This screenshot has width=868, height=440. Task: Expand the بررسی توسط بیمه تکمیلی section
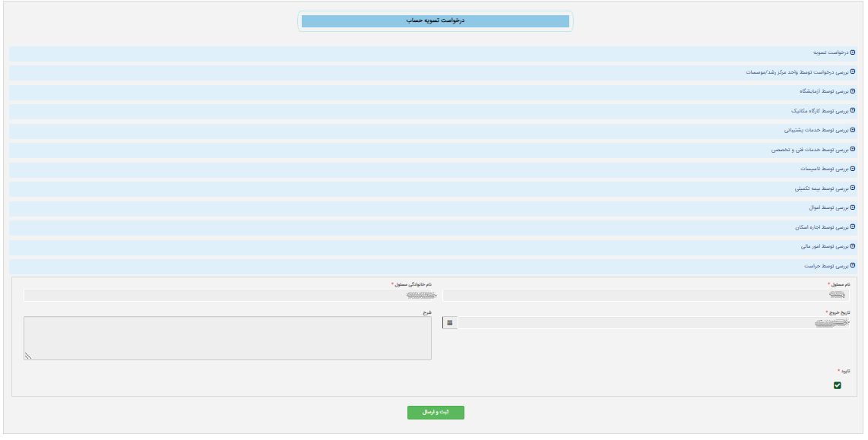pyautogui.click(x=820, y=188)
